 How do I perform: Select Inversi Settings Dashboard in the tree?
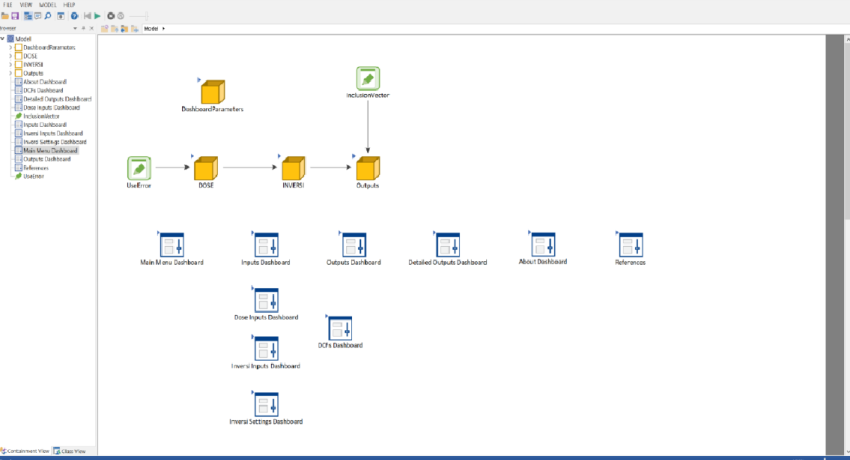coord(54,142)
